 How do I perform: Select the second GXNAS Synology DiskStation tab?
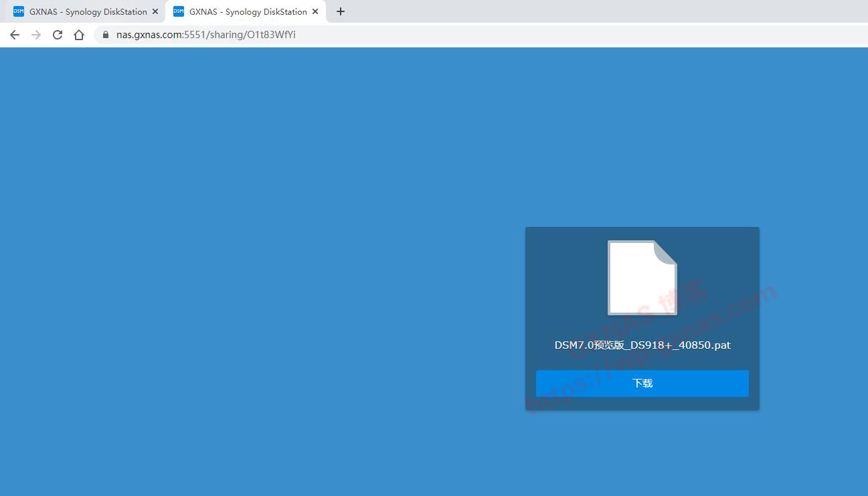248,11
